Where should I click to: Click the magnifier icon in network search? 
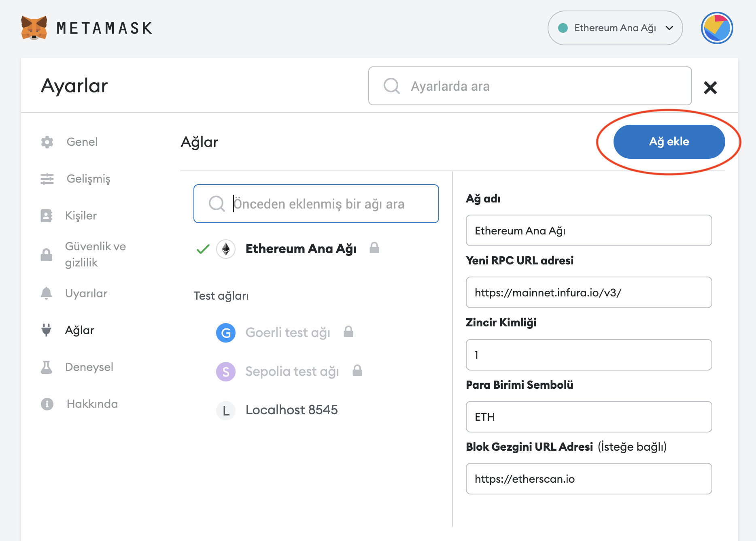point(217,204)
